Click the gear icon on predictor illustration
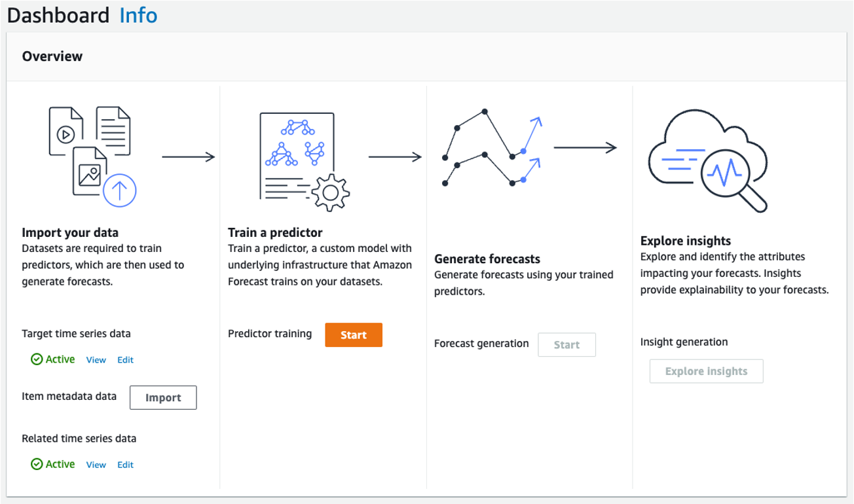 pyautogui.click(x=330, y=192)
